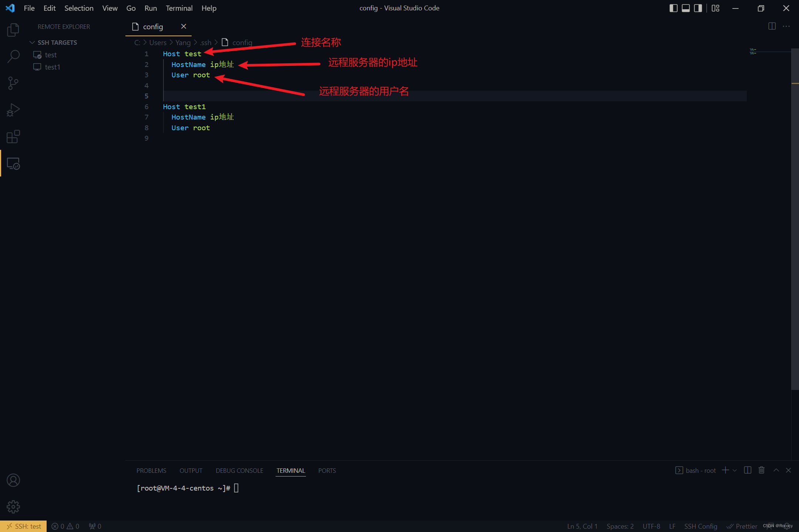Image resolution: width=799 pixels, height=532 pixels.
Task: Click line number 6 in the gutter
Action: (x=146, y=107)
